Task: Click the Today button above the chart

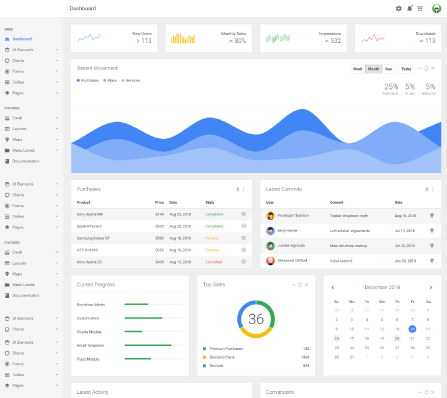Action: (406, 69)
